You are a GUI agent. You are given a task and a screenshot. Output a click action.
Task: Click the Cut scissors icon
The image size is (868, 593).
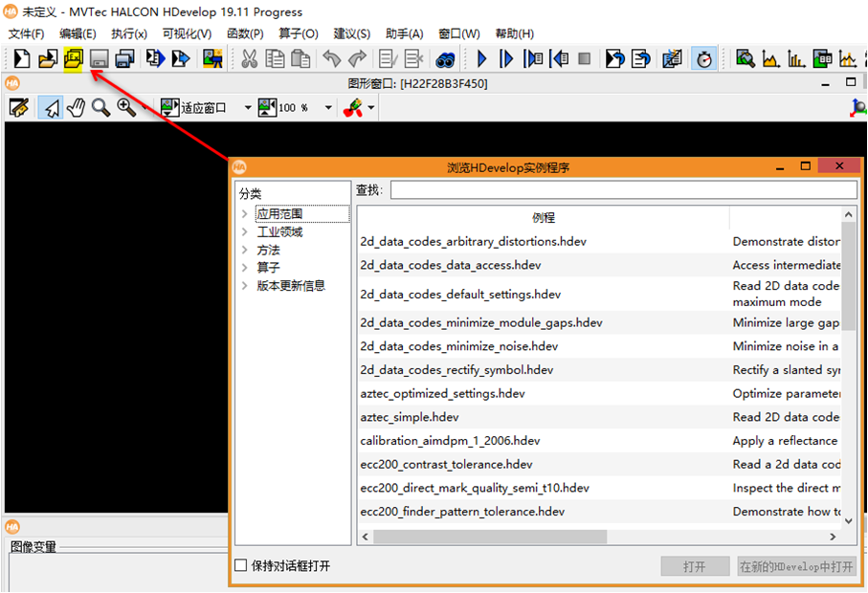click(x=250, y=58)
